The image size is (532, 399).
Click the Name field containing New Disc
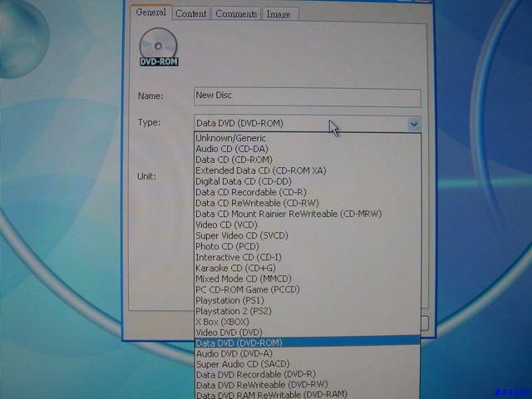pos(308,97)
